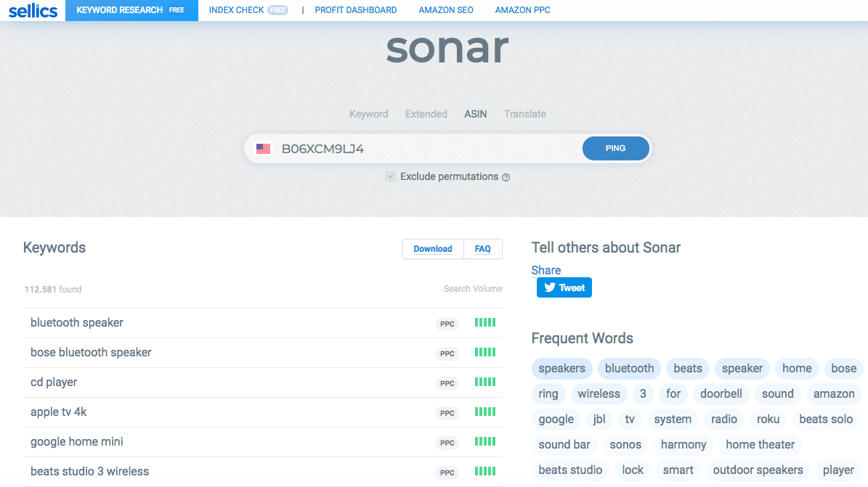Select the 'beats studio 3 wireless' keyword row
The height and width of the screenshot is (487, 868).
[x=263, y=472]
